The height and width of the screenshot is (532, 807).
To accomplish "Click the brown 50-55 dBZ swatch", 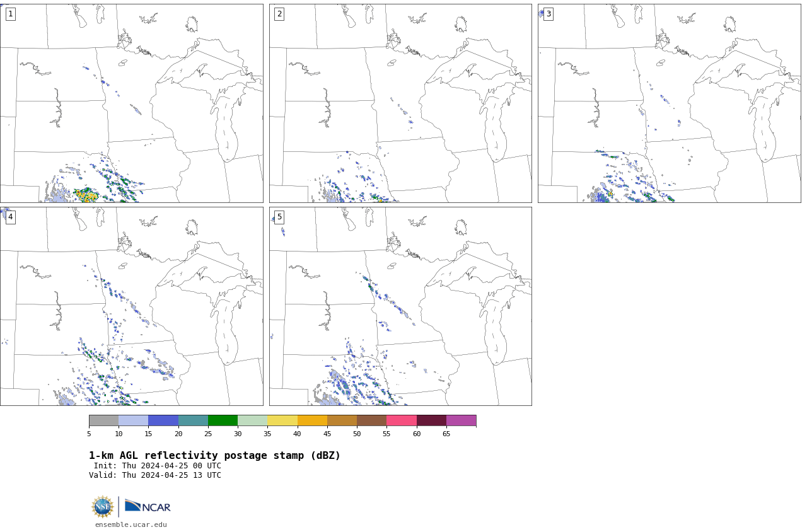I will pos(371,420).
